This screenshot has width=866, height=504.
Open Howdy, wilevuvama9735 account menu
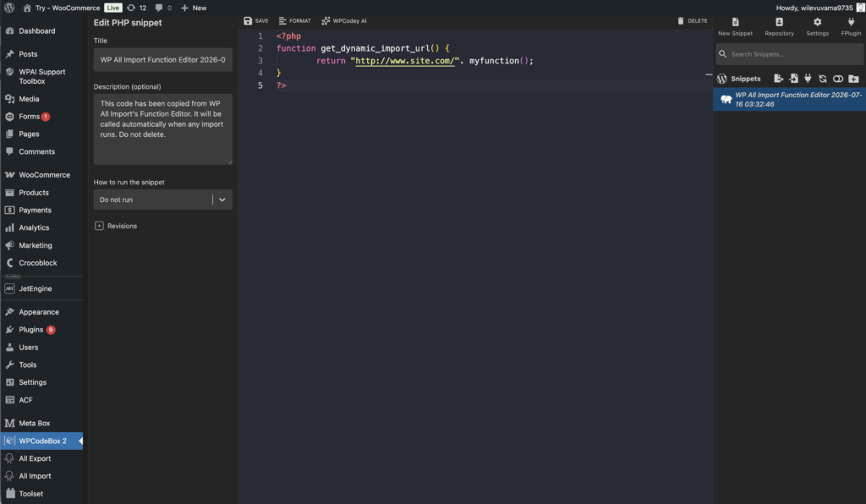coord(819,8)
